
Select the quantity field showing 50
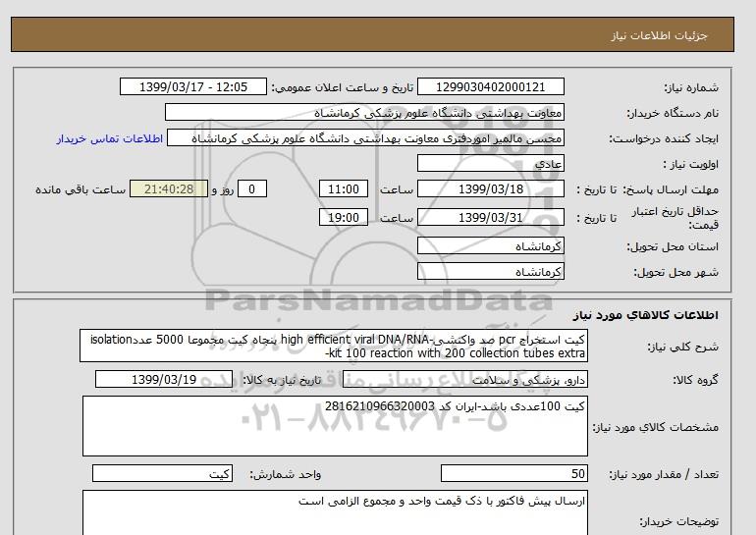pyautogui.click(x=513, y=473)
